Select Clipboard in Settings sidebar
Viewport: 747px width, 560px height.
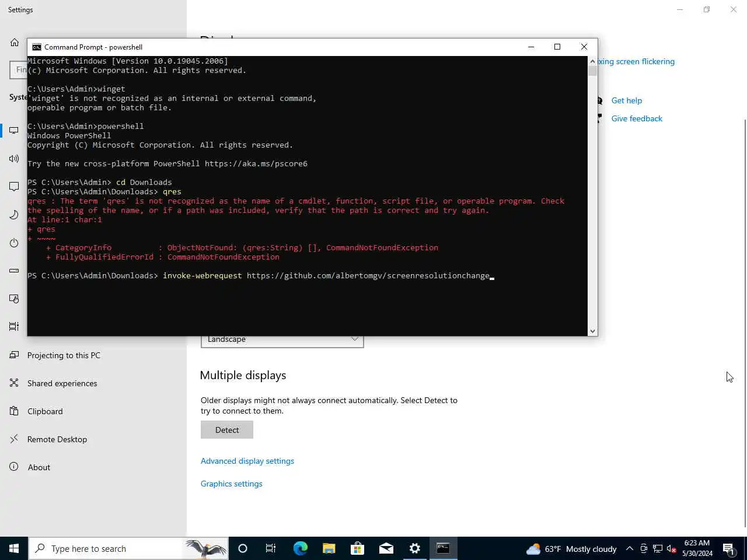coord(45,411)
